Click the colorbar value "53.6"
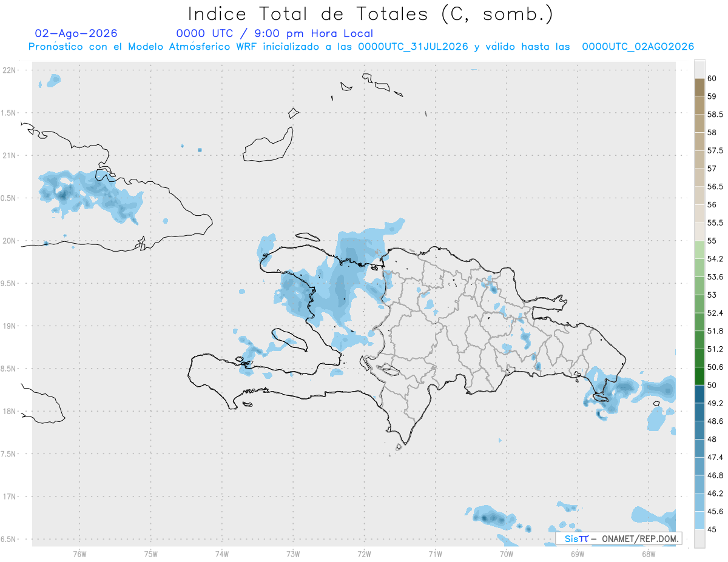Image resolution: width=728 pixels, height=562 pixels. point(715,277)
